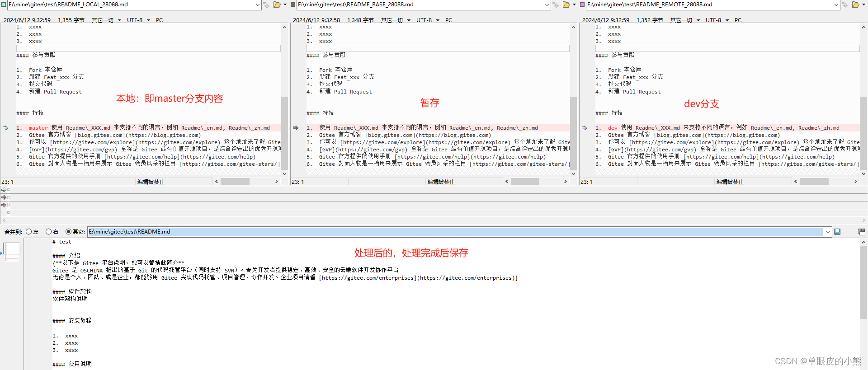Click the LOCAL pane vertical scrollbar thumb

pyautogui.click(x=284, y=133)
